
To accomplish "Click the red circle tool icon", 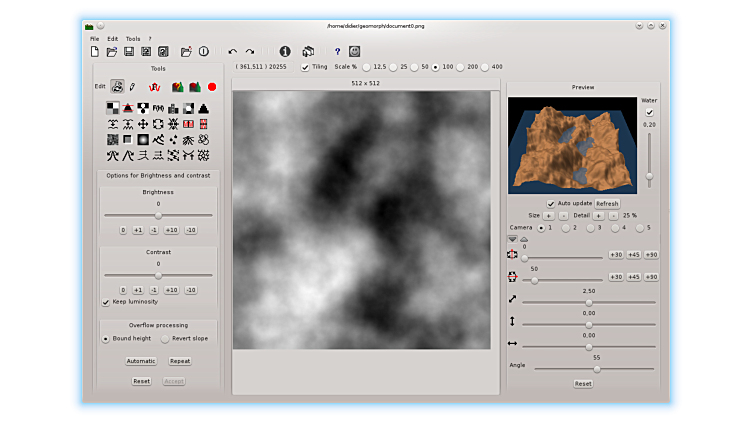I will [211, 87].
